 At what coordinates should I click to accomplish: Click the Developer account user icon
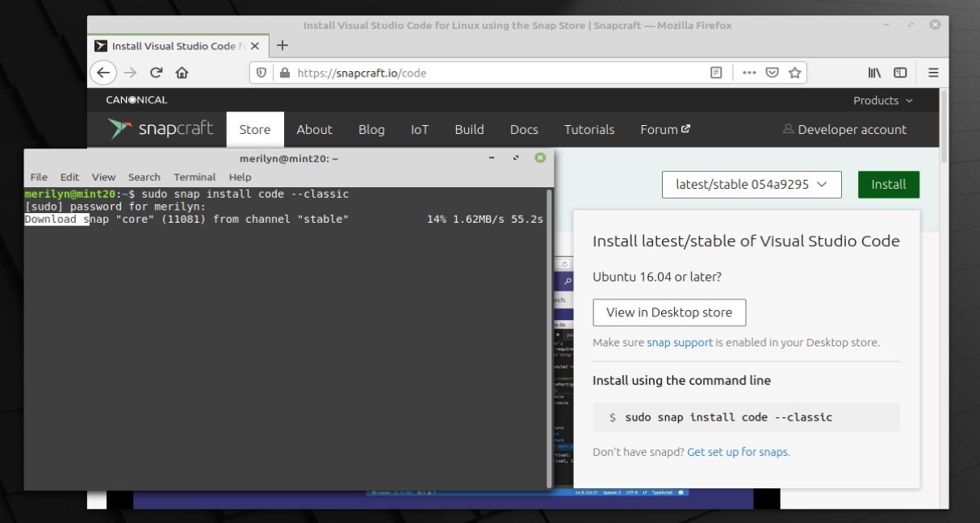(x=788, y=129)
